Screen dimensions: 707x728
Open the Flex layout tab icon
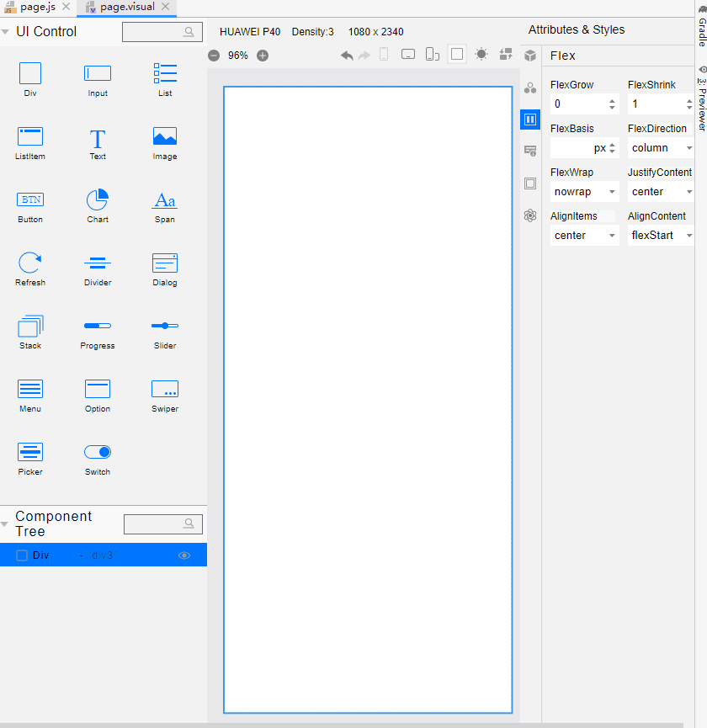point(530,120)
